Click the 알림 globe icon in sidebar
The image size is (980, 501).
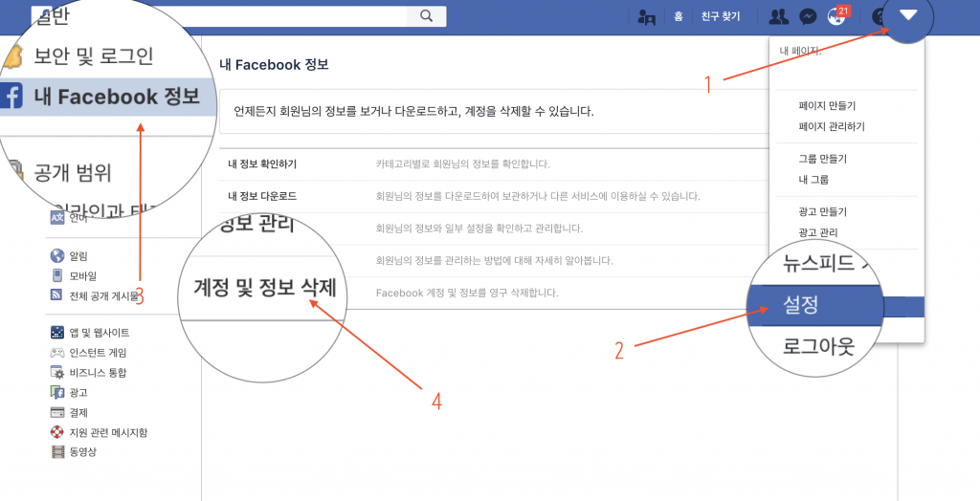tap(57, 255)
